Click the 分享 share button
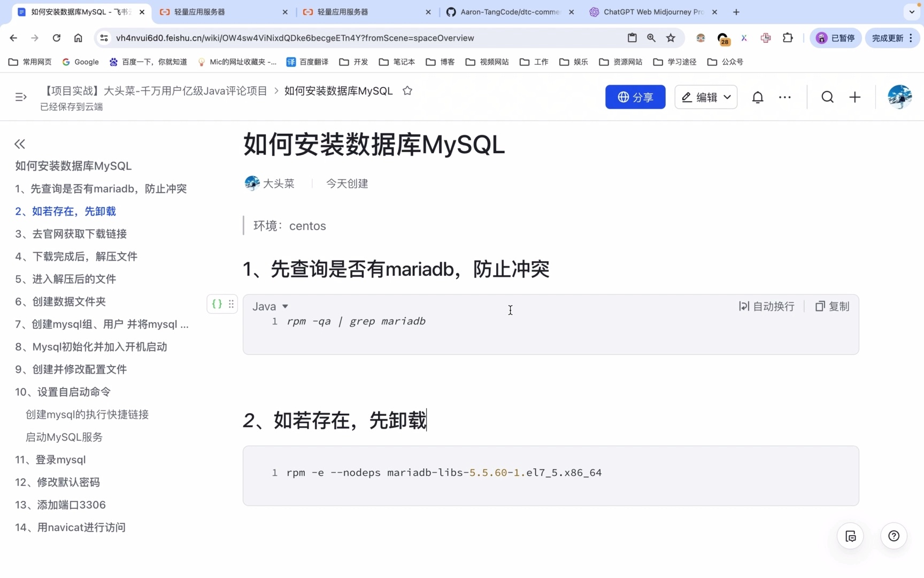This screenshot has width=924, height=578. (635, 97)
